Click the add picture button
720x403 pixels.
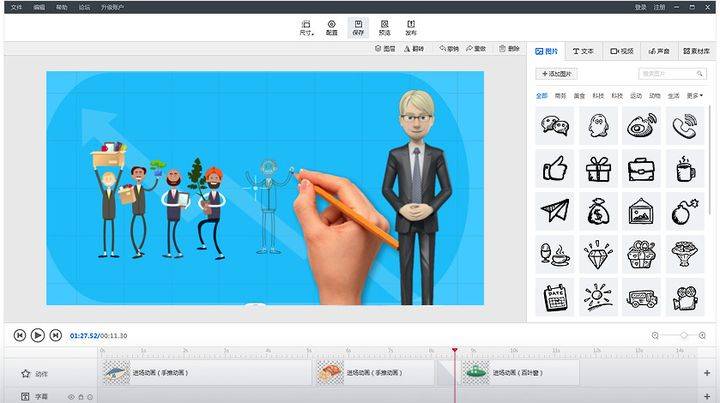tap(557, 74)
